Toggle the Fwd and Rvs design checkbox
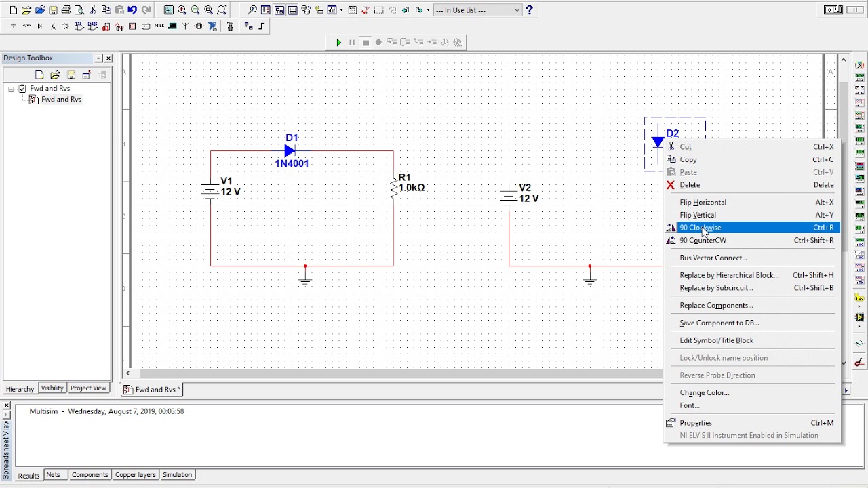Image resolution: width=868 pixels, height=488 pixels. 22,89
